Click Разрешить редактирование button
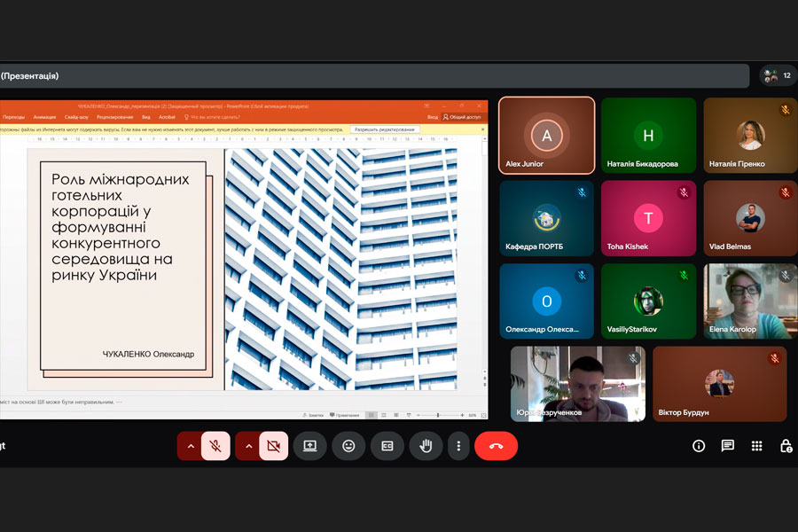The height and width of the screenshot is (532, 798). tap(385, 129)
